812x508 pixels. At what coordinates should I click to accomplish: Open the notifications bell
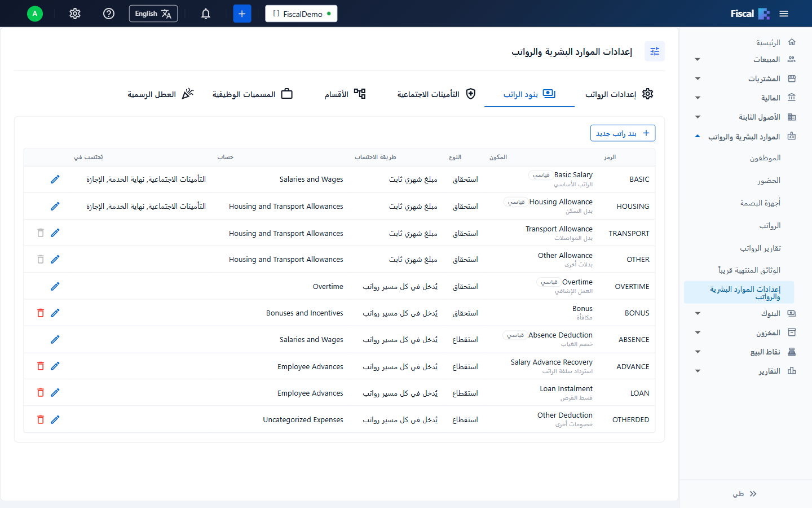(206, 14)
